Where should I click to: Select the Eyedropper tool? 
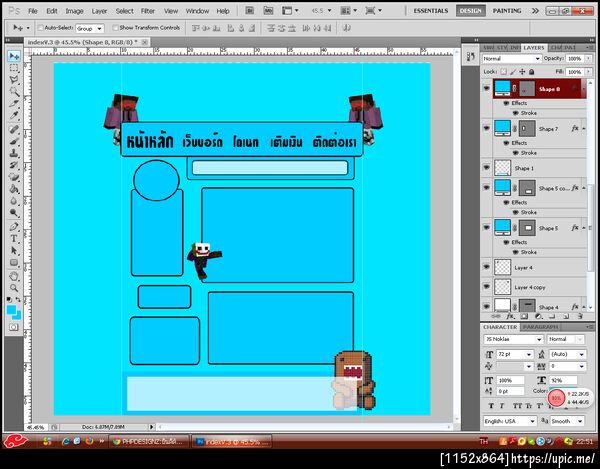click(x=14, y=116)
